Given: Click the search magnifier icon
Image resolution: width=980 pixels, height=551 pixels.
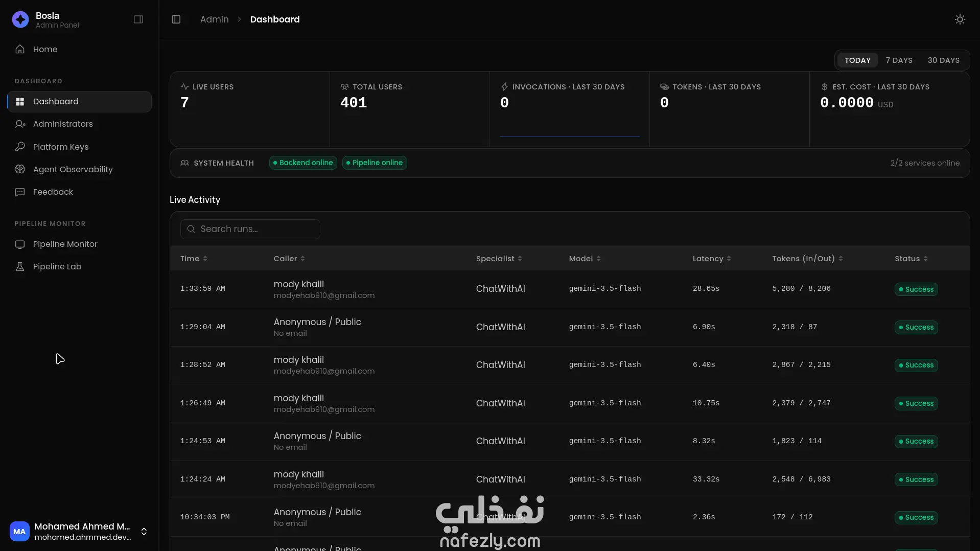Looking at the screenshot, I should tap(191, 229).
